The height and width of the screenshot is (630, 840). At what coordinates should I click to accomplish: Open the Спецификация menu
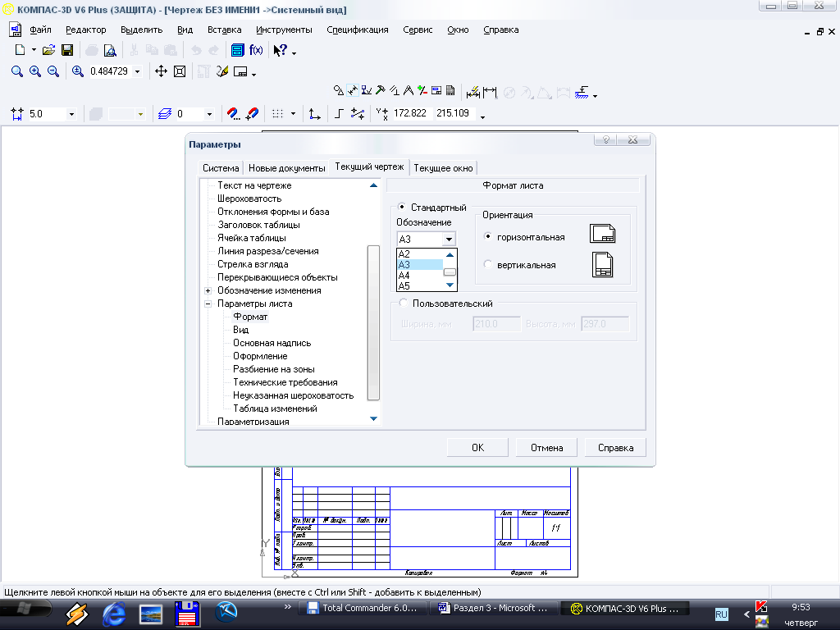tap(358, 30)
